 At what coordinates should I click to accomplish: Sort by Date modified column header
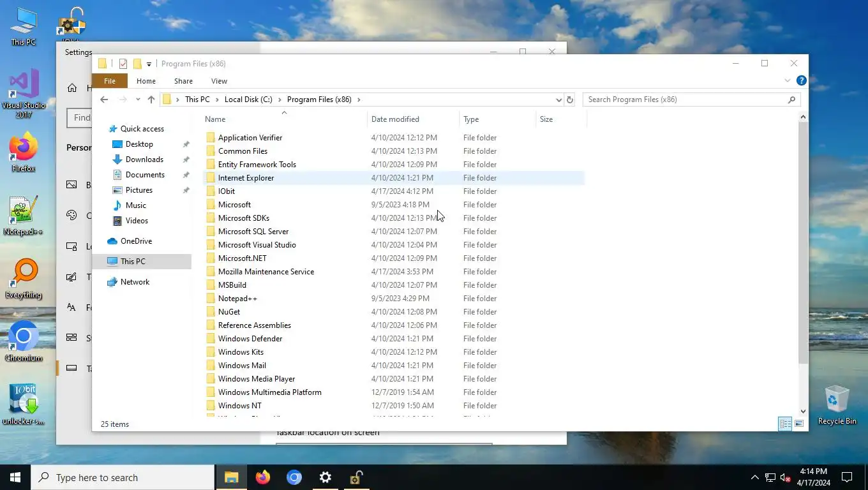414,119
